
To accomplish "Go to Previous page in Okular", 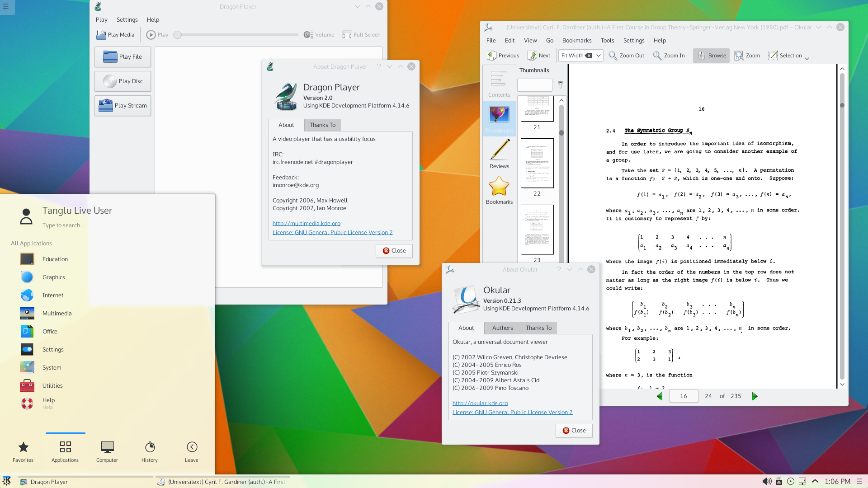I will pos(503,56).
